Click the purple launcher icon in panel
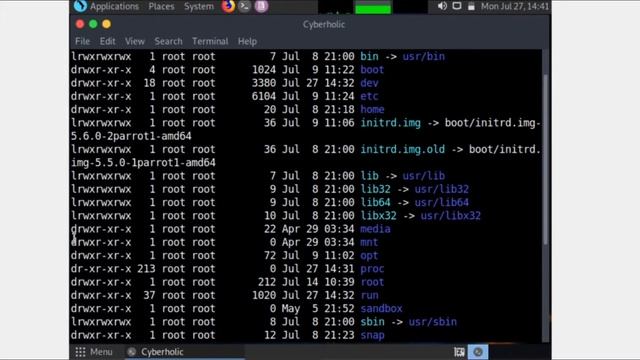Screen dimensions: 640x360 (x=261, y=6)
